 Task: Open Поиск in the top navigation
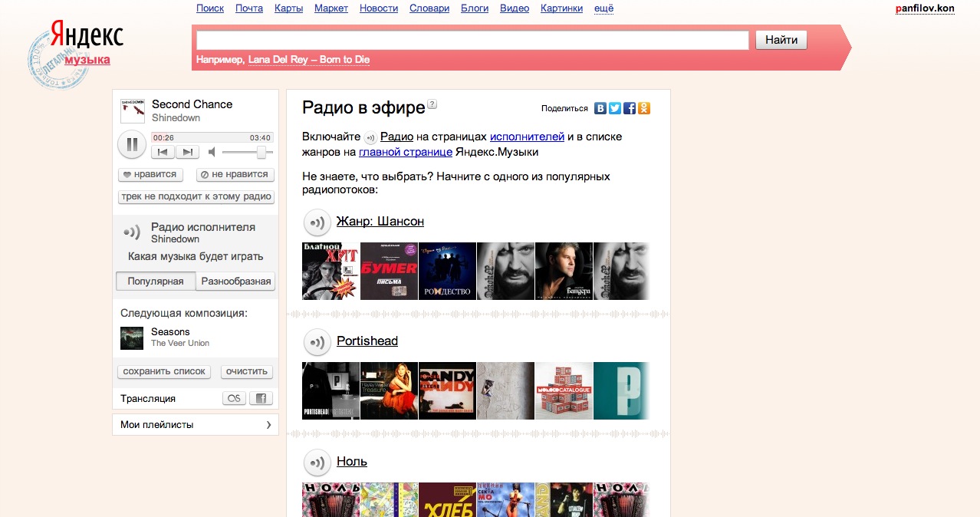click(x=210, y=8)
